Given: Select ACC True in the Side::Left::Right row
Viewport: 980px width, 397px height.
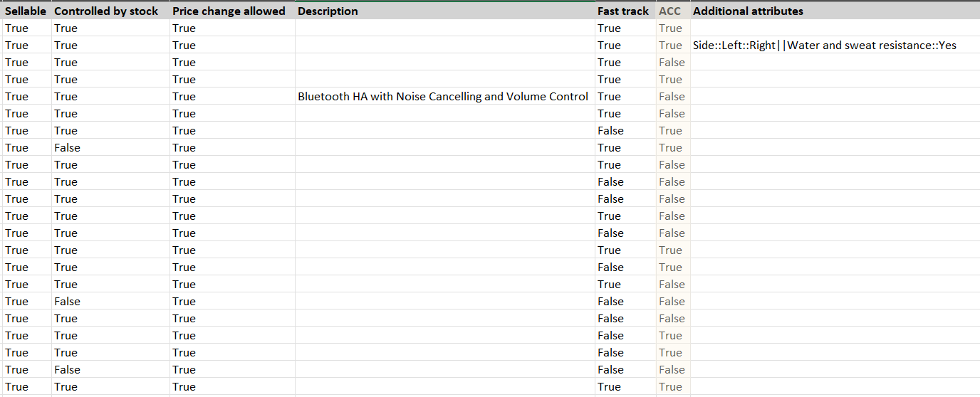Looking at the screenshot, I should coord(673,46).
